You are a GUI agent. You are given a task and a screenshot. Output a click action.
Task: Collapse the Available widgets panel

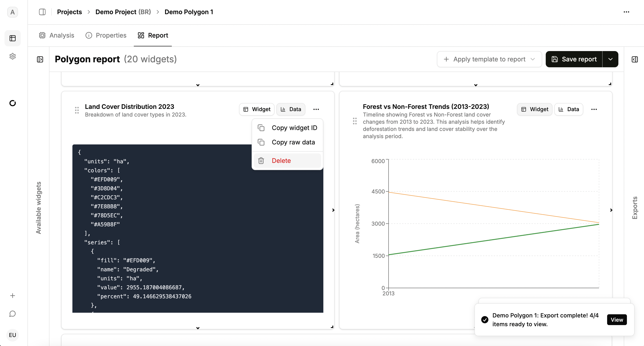[x=40, y=59]
